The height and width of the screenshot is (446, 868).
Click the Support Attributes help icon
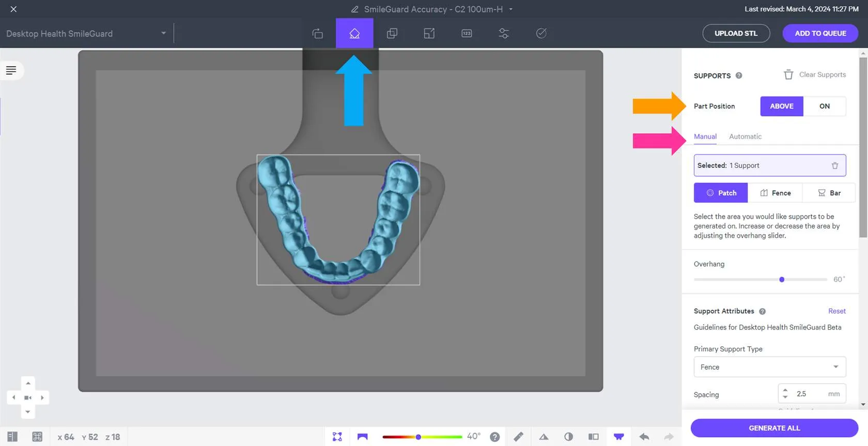click(762, 311)
